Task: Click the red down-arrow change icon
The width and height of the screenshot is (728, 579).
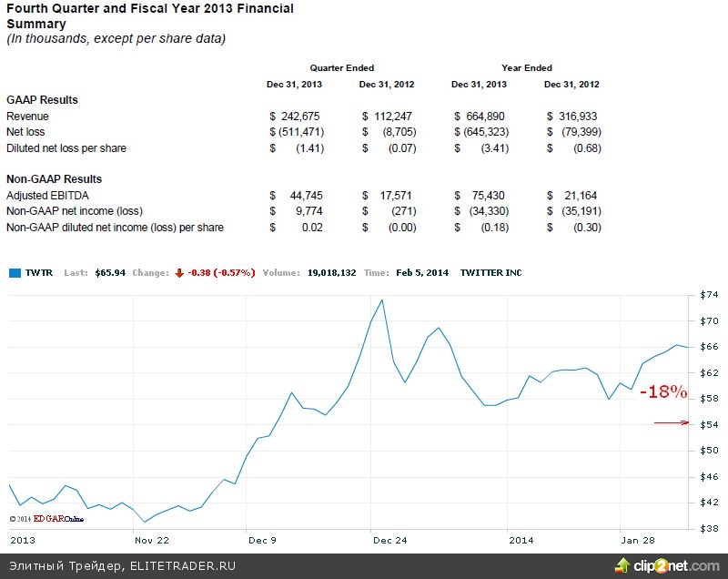Action: tap(179, 273)
